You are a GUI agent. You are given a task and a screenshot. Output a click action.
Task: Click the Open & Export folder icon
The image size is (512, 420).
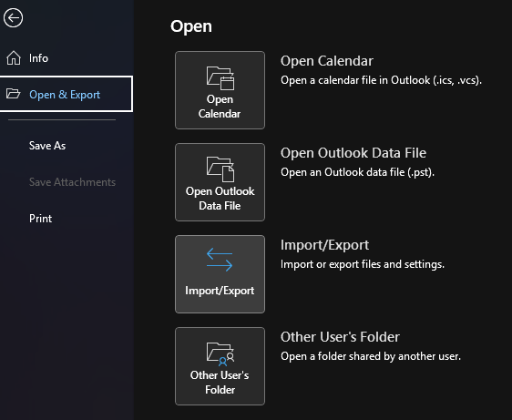pyautogui.click(x=13, y=94)
